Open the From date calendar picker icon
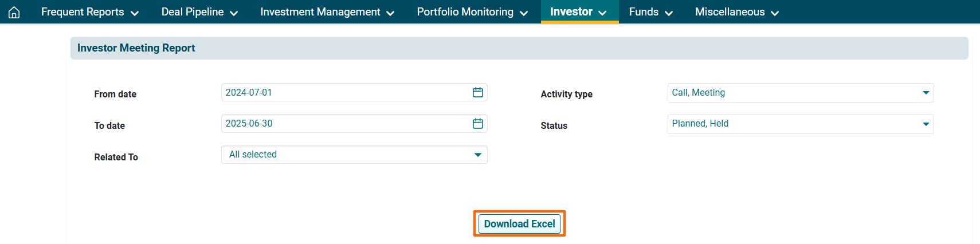Viewport: 980px width, 244px height. pyautogui.click(x=477, y=92)
